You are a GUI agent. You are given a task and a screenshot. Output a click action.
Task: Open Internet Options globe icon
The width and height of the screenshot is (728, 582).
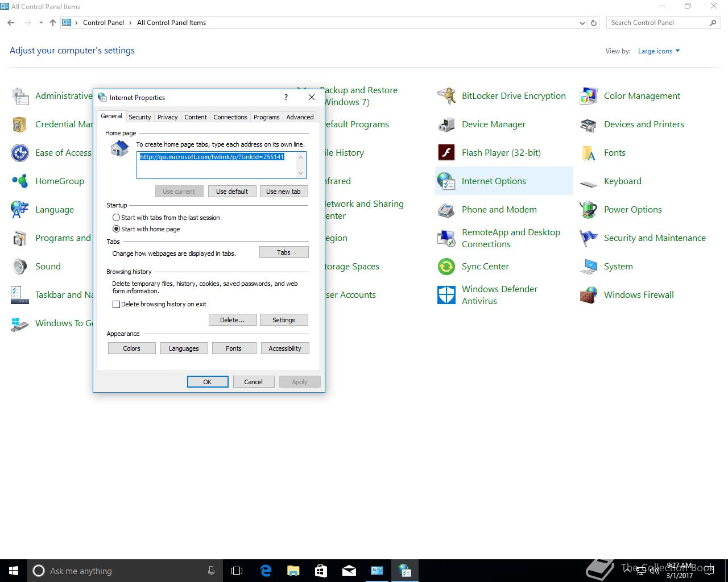point(446,181)
